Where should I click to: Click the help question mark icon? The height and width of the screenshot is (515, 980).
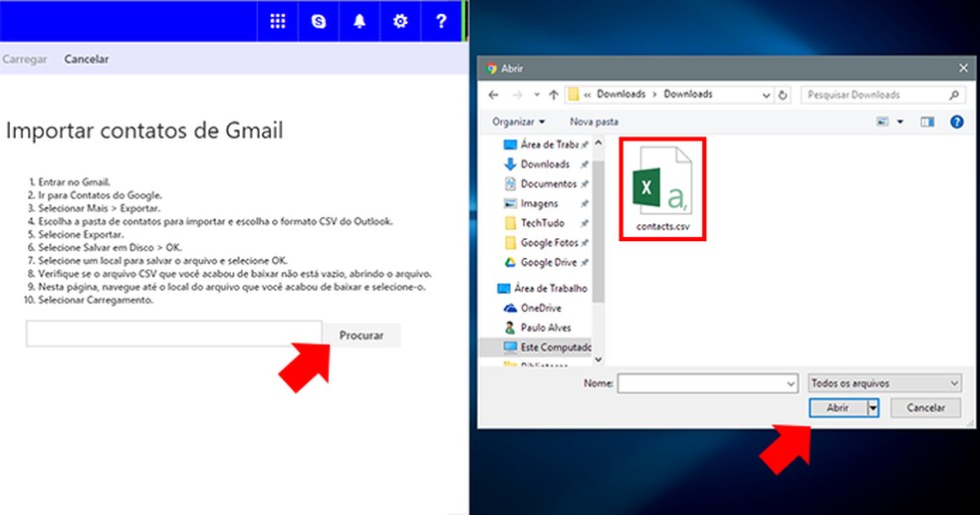[441, 21]
